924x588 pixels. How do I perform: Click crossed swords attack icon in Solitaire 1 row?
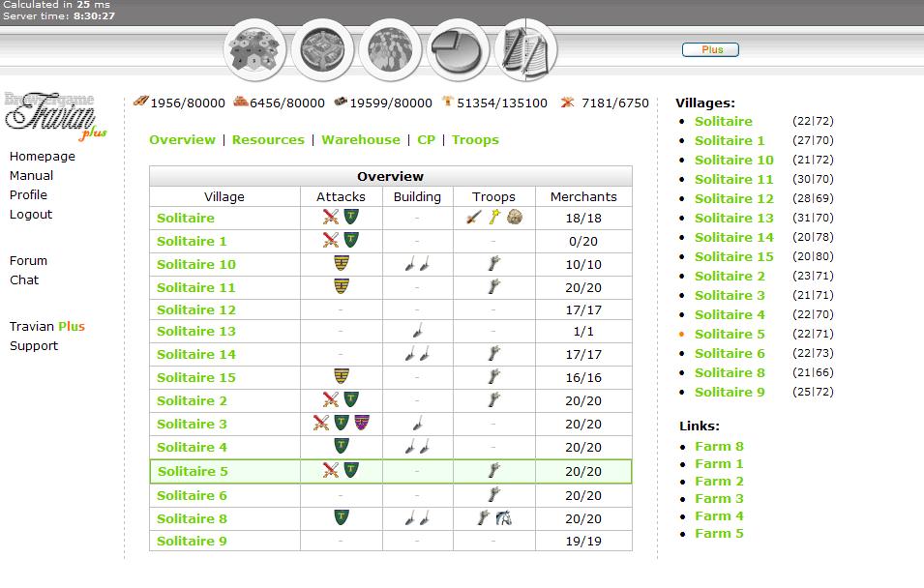point(331,240)
